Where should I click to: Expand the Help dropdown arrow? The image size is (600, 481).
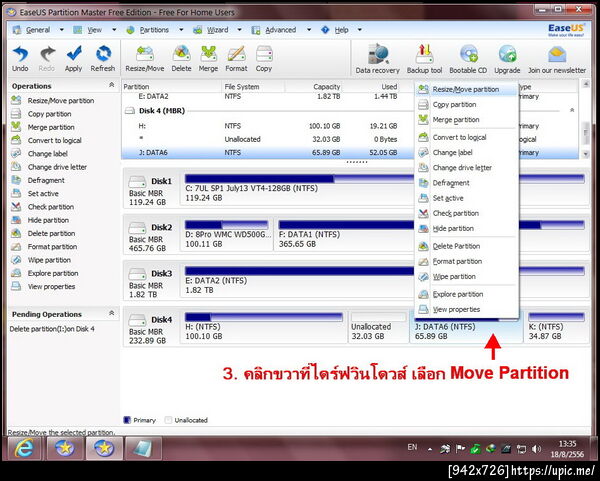[359, 30]
